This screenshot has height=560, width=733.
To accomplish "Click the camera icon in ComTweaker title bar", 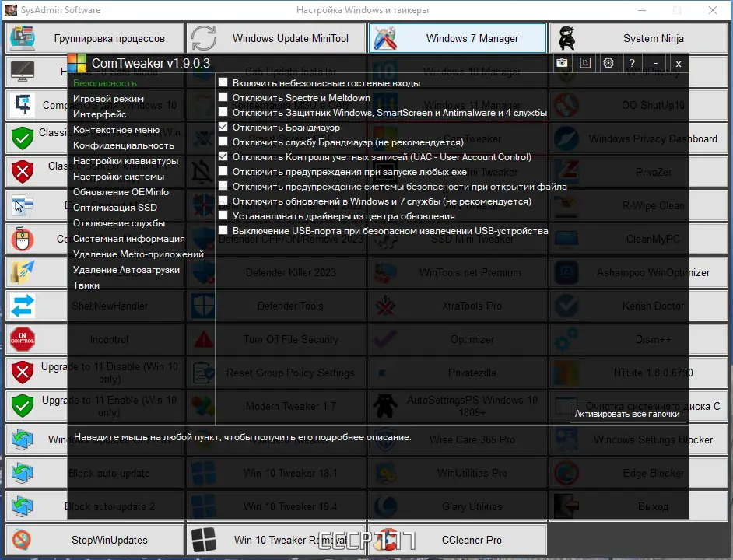I will tap(562, 63).
